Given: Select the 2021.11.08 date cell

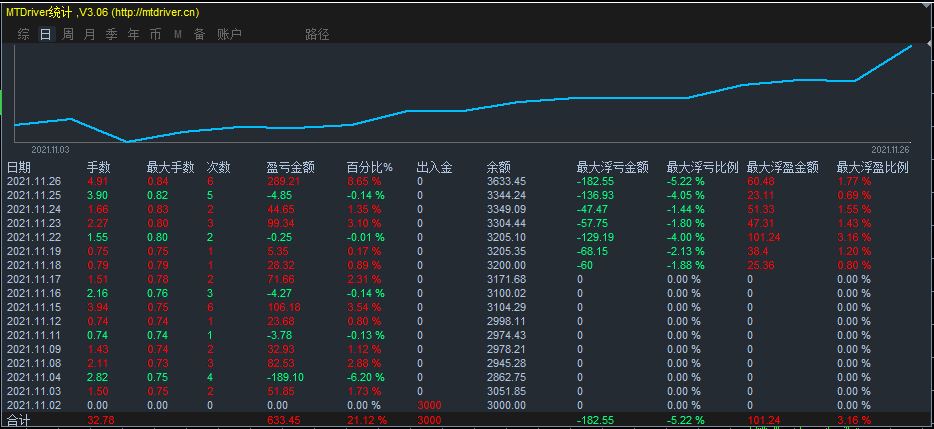Looking at the screenshot, I should pos(34,363).
